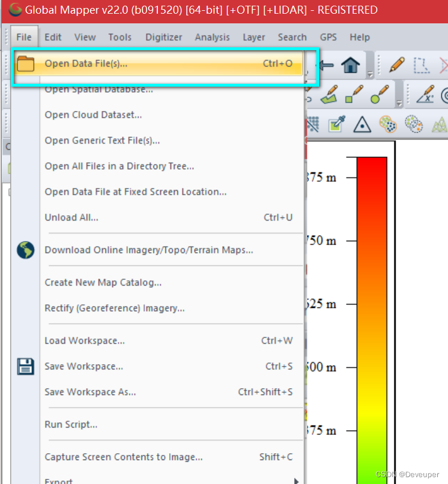The height and width of the screenshot is (484, 448).
Task: Open the Analysis menu
Action: coord(212,38)
